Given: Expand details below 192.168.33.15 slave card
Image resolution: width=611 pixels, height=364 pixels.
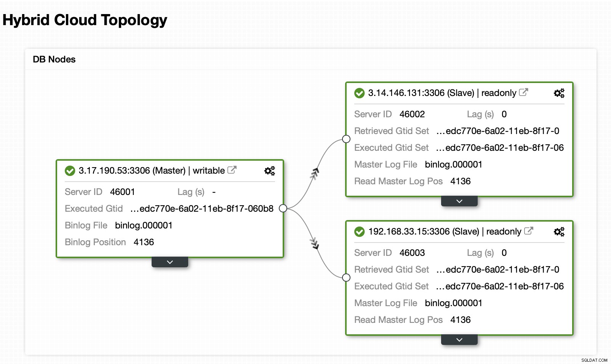Looking at the screenshot, I should click(459, 340).
